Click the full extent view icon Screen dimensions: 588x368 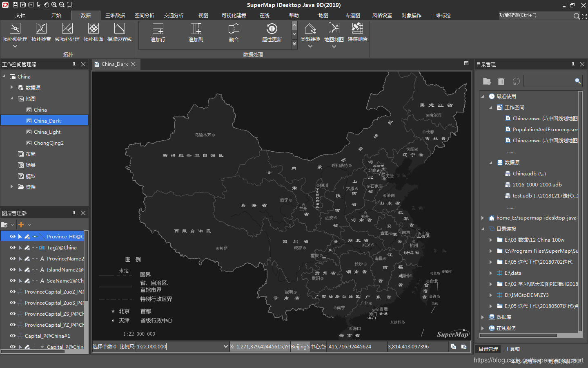[x=69, y=5]
